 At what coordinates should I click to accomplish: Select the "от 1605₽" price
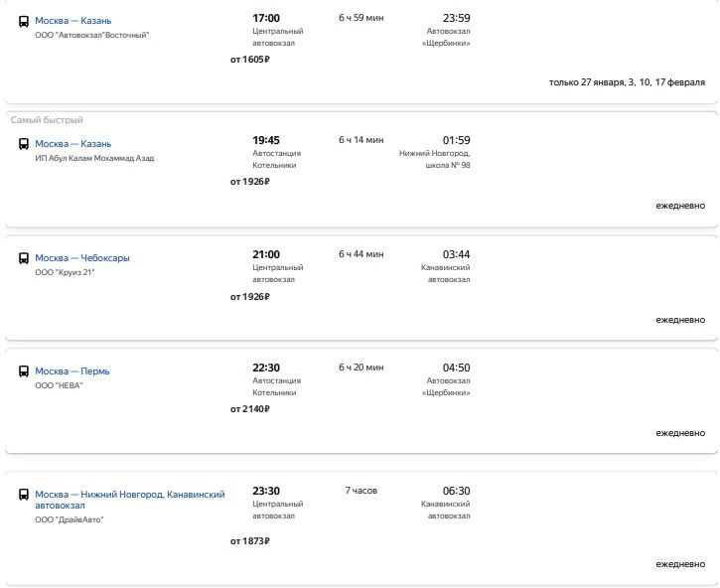250,60
